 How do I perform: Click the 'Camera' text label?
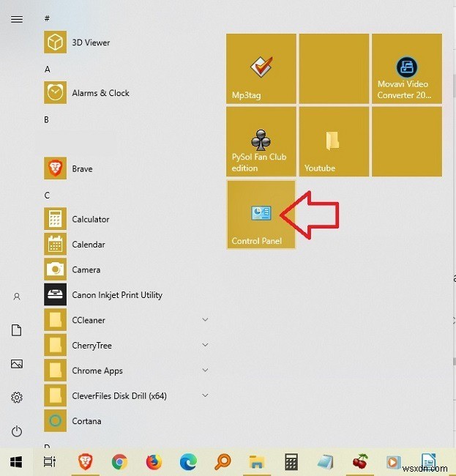(86, 269)
